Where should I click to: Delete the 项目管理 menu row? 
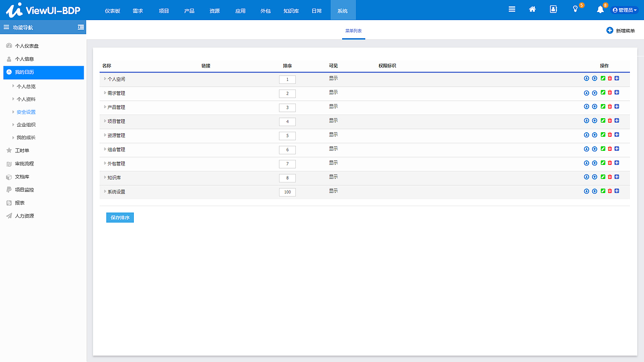point(610,121)
